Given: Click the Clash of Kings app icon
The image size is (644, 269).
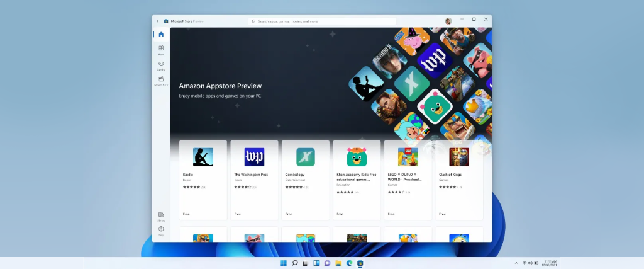Looking at the screenshot, I should (x=459, y=157).
